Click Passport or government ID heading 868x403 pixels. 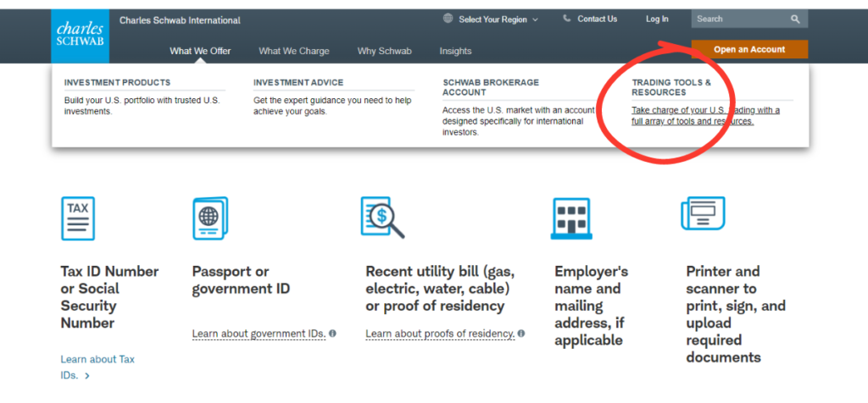coord(241,279)
